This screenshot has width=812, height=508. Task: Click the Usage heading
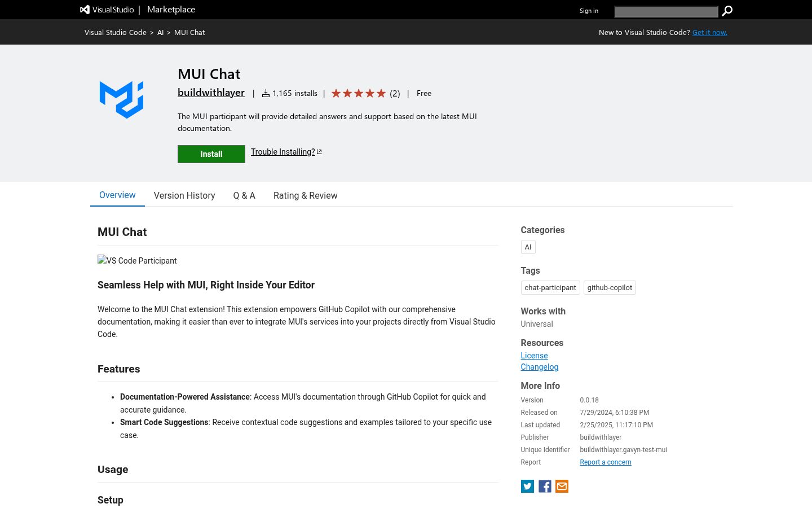(x=113, y=470)
